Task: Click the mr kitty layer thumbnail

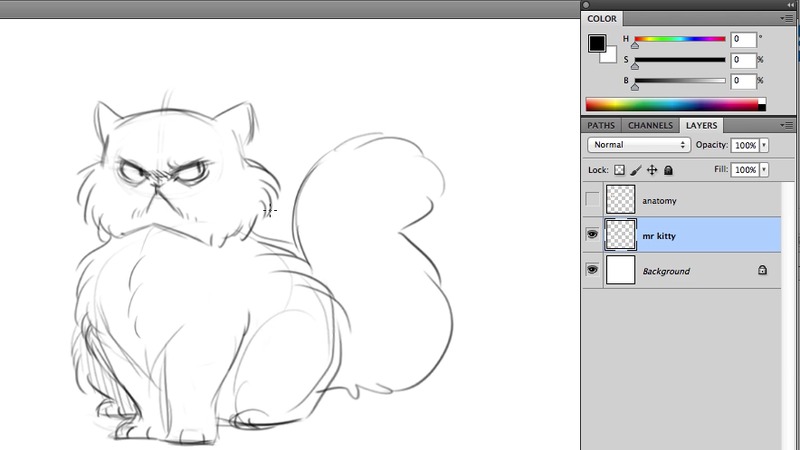Action: click(620, 234)
